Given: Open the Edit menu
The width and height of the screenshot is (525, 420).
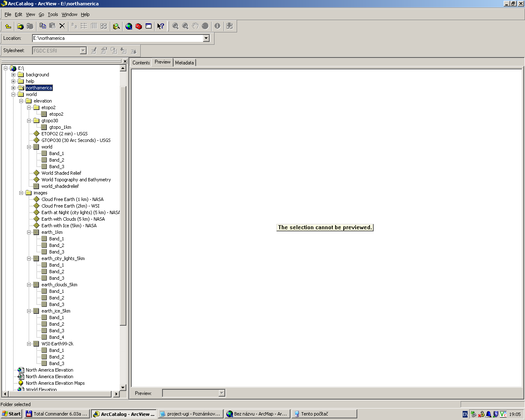Looking at the screenshot, I should (x=18, y=14).
